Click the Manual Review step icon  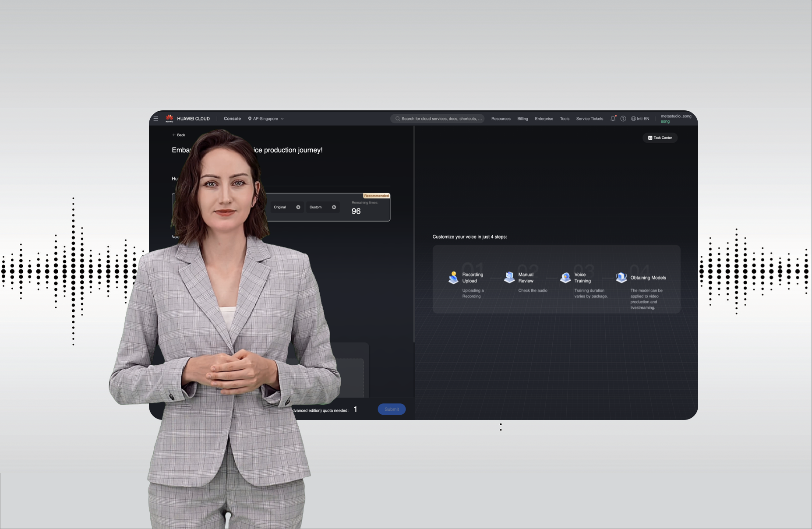(509, 277)
